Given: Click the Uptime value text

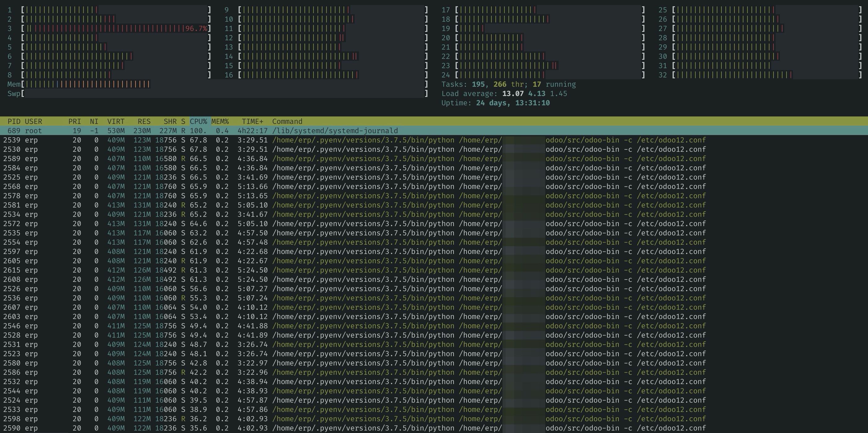Looking at the screenshot, I should point(512,103).
